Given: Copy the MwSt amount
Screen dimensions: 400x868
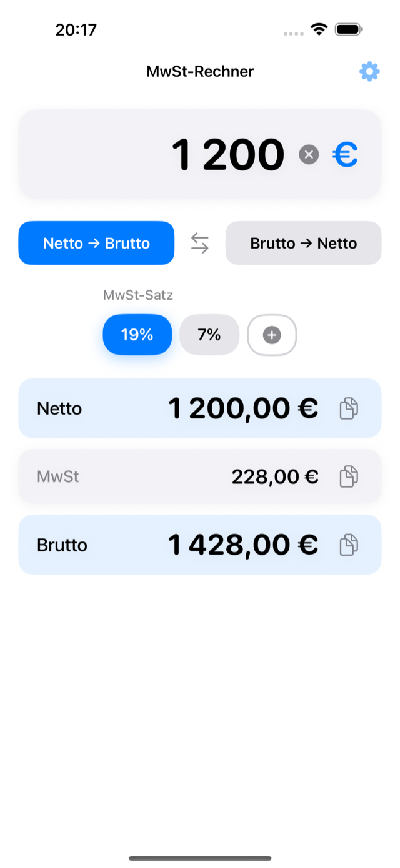Looking at the screenshot, I should tap(349, 476).
